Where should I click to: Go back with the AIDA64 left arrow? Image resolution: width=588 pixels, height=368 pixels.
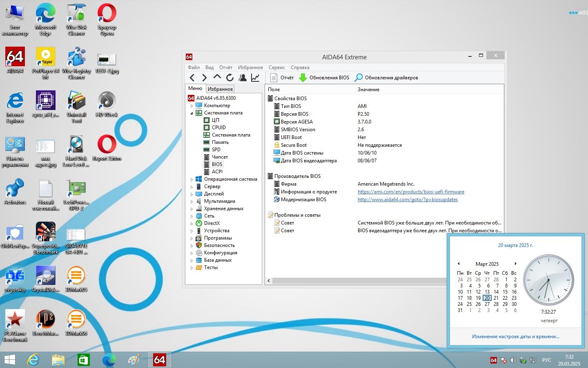(x=192, y=78)
